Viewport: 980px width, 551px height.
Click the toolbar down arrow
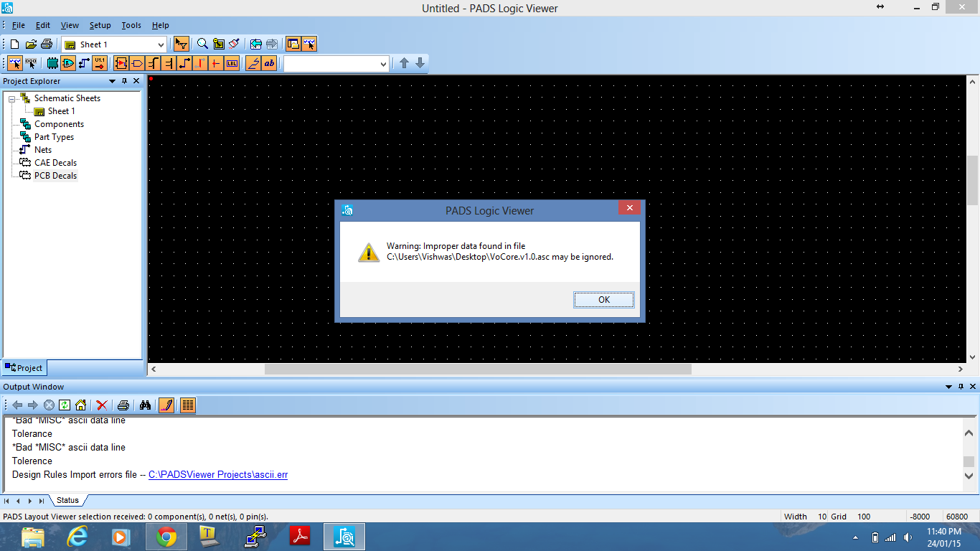coord(420,63)
